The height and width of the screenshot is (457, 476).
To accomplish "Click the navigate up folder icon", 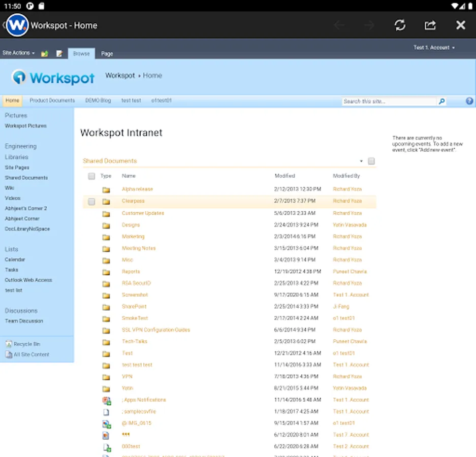I will pos(45,54).
